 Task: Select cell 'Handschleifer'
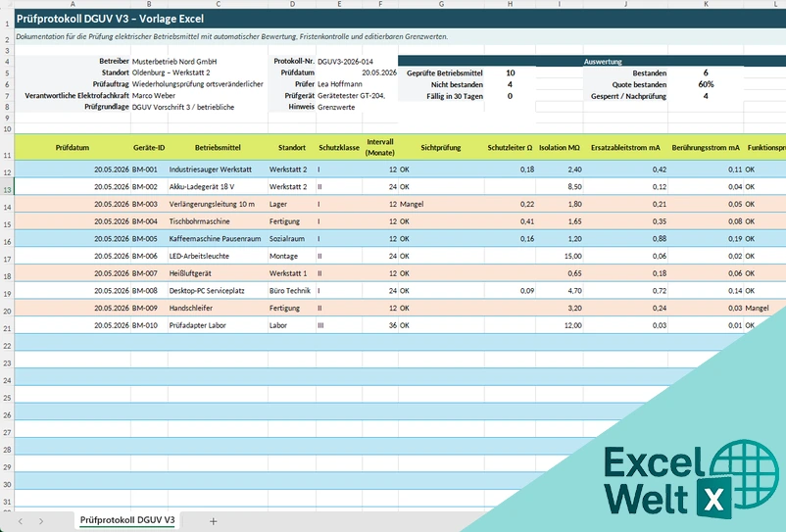[x=218, y=308]
